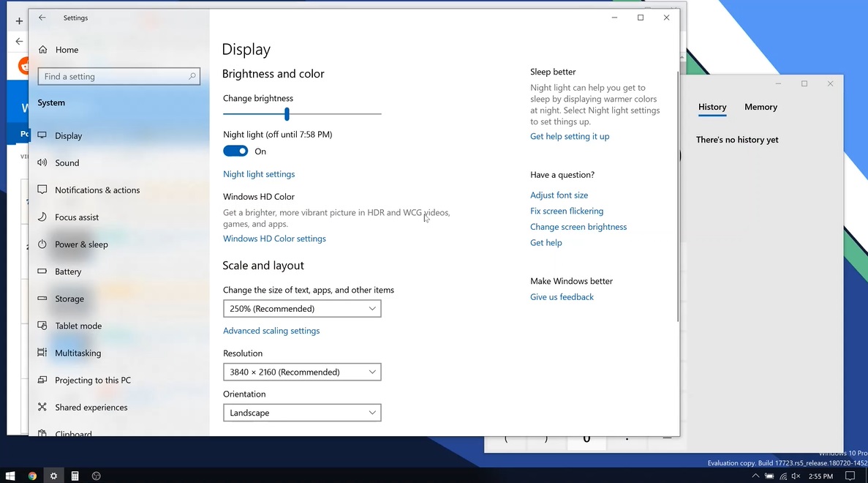The width and height of the screenshot is (868, 483).
Task: Open the 3840 × 2160 Resolution dropdown
Action: [x=302, y=372]
